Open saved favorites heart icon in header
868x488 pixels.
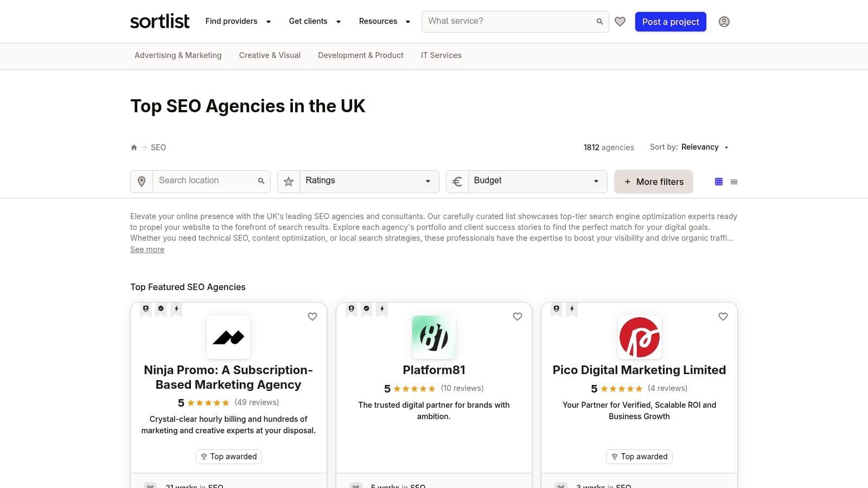point(620,22)
